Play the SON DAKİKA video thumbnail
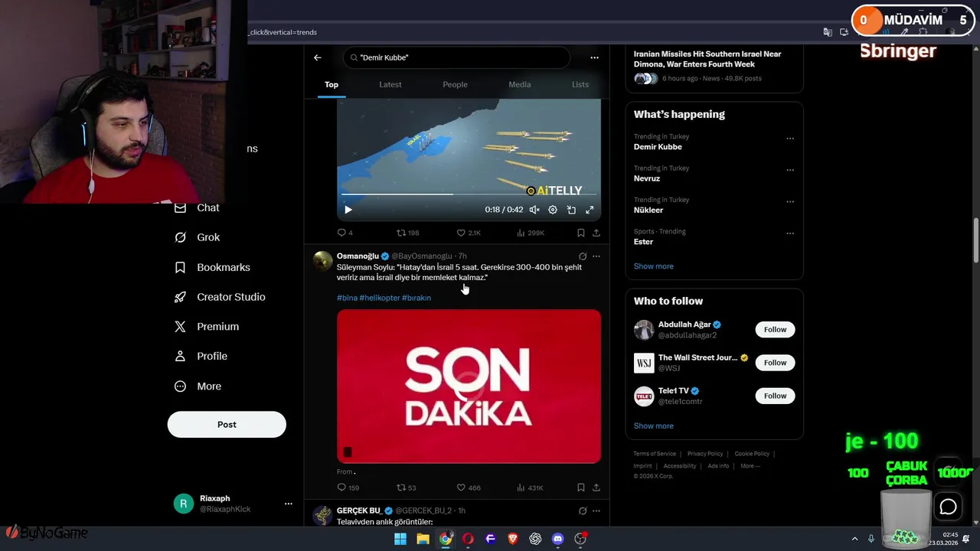Image resolution: width=980 pixels, height=551 pixels. (469, 386)
